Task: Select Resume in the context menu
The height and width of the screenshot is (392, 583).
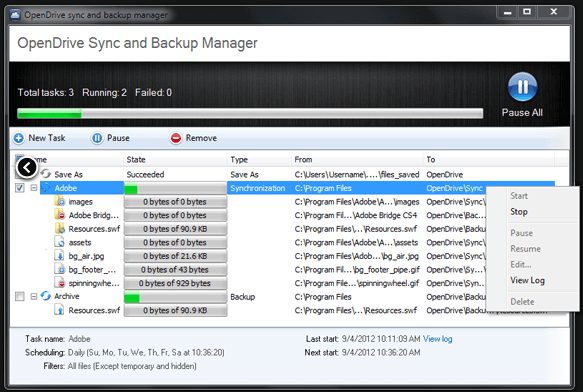Action: [x=525, y=248]
